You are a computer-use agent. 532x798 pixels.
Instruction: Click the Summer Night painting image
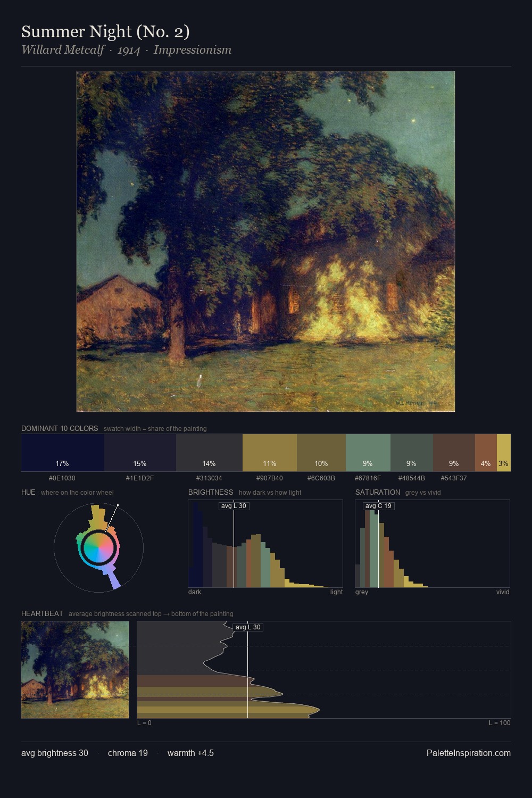point(265,242)
